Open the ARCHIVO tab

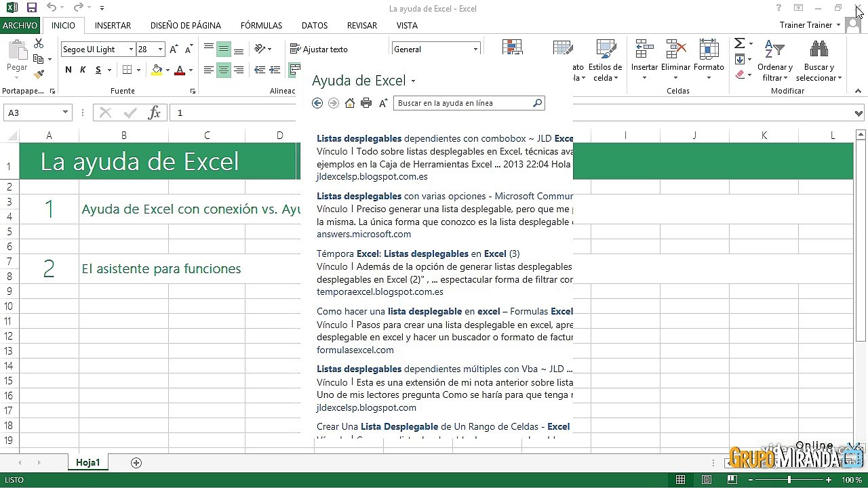[20, 25]
